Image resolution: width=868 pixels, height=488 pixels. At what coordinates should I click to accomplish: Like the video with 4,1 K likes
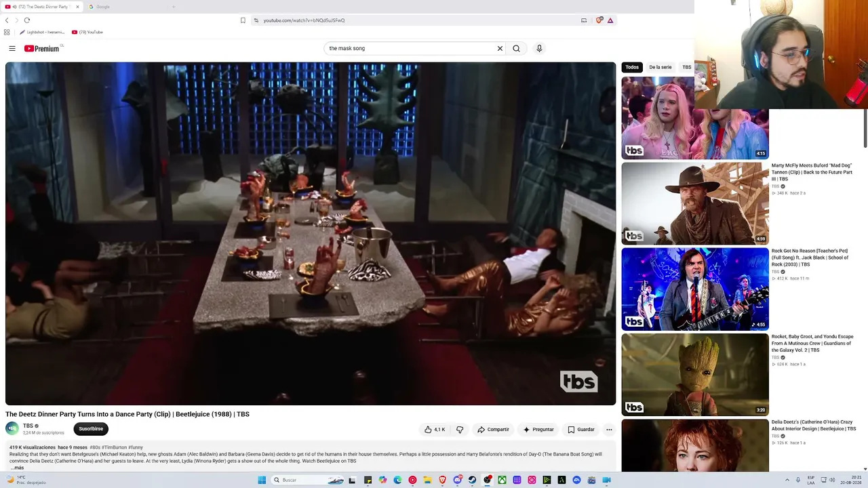click(435, 429)
